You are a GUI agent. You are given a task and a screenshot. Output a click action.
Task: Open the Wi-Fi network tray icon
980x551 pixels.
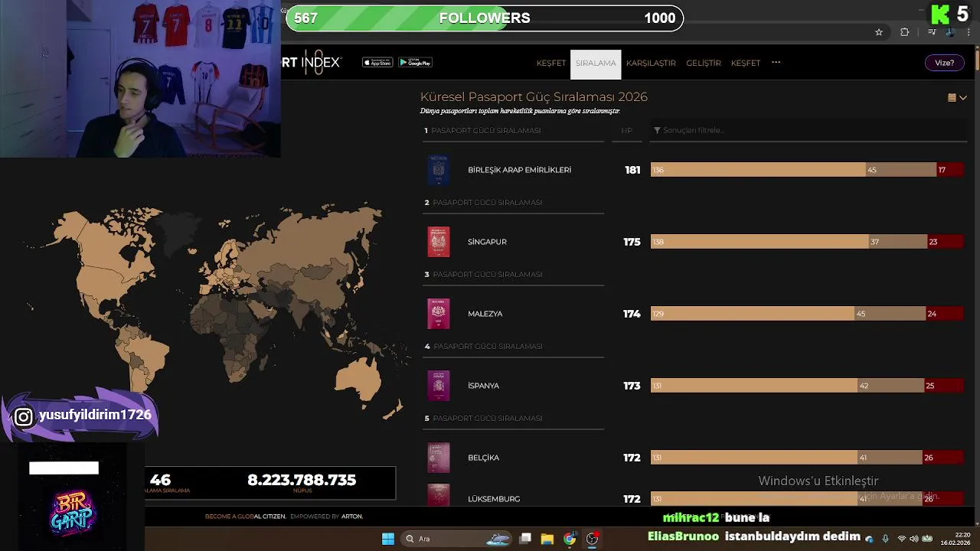pos(901,539)
